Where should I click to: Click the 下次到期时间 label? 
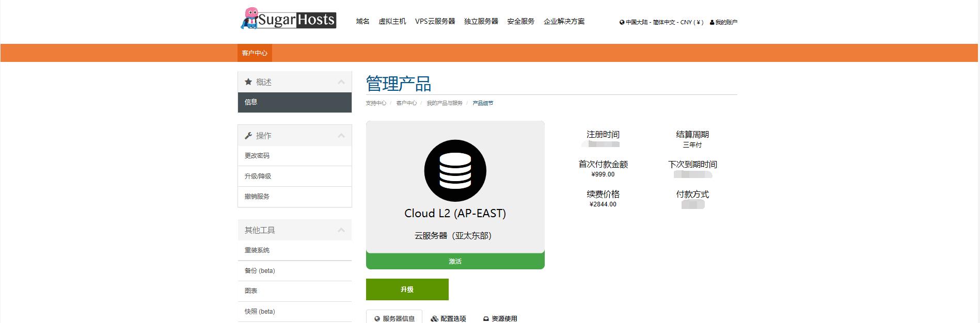click(x=692, y=164)
